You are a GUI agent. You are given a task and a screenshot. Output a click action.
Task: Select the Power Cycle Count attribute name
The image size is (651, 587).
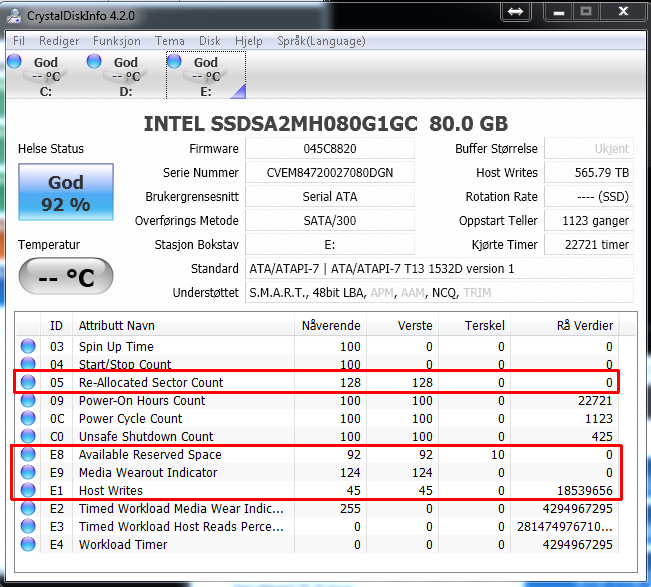[x=130, y=418]
